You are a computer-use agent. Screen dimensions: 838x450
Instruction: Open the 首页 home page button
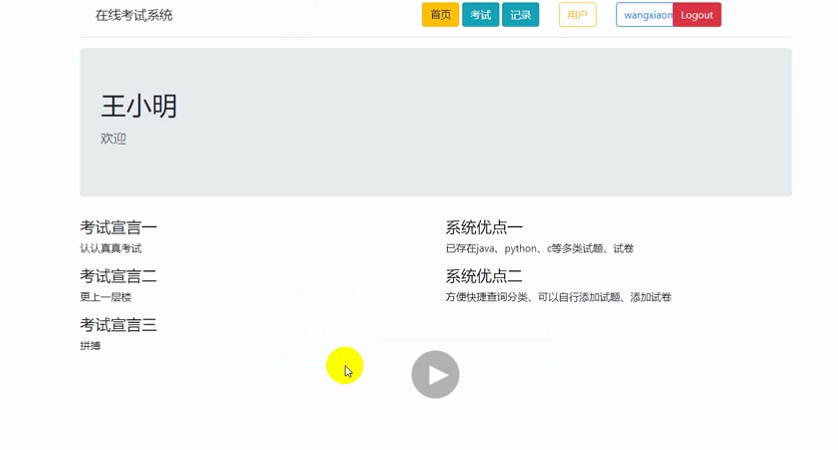coord(440,15)
